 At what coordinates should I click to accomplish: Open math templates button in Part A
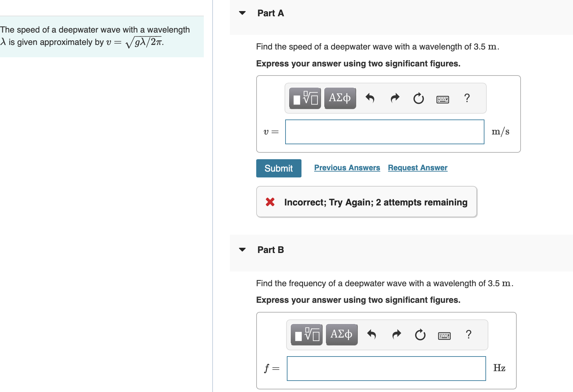305,98
